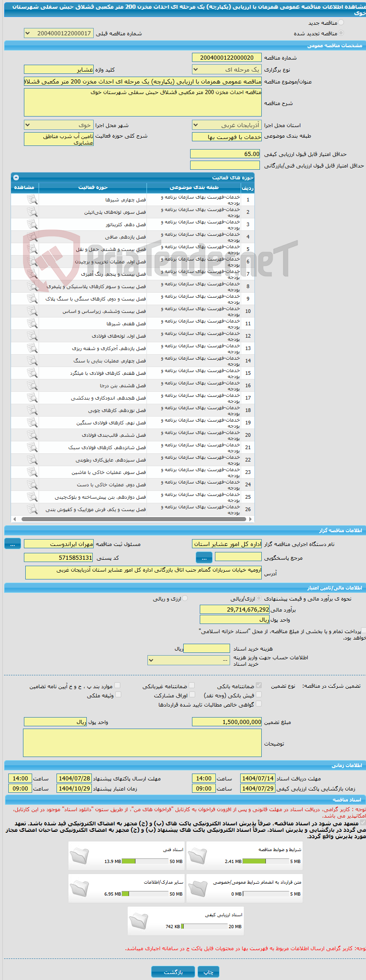
Task: Open the سایر مدارک/اطلاعات folder icon
Action: (x=79, y=888)
